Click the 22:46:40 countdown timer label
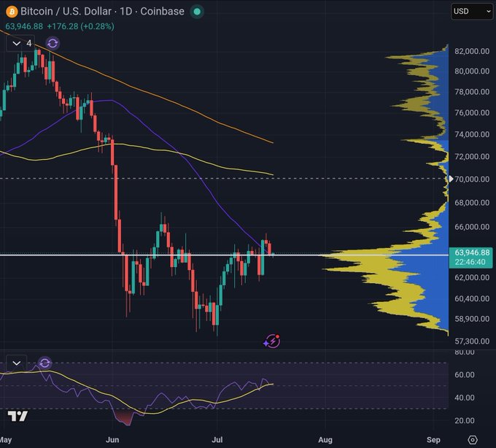 point(470,262)
